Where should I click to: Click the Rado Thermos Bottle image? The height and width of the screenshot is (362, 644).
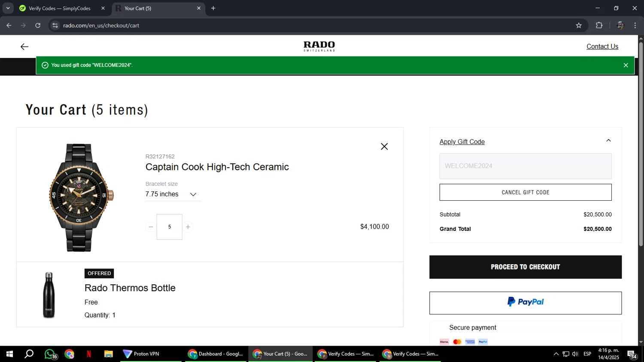[x=49, y=295]
